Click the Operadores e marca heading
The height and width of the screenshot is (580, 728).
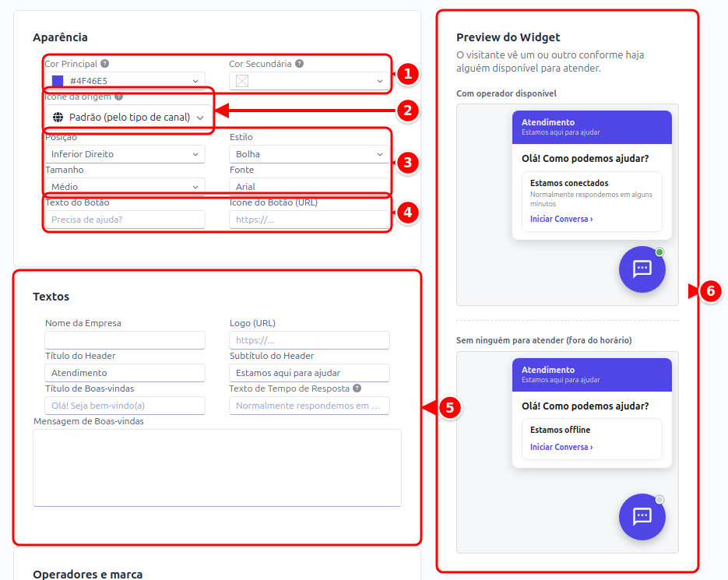88,574
